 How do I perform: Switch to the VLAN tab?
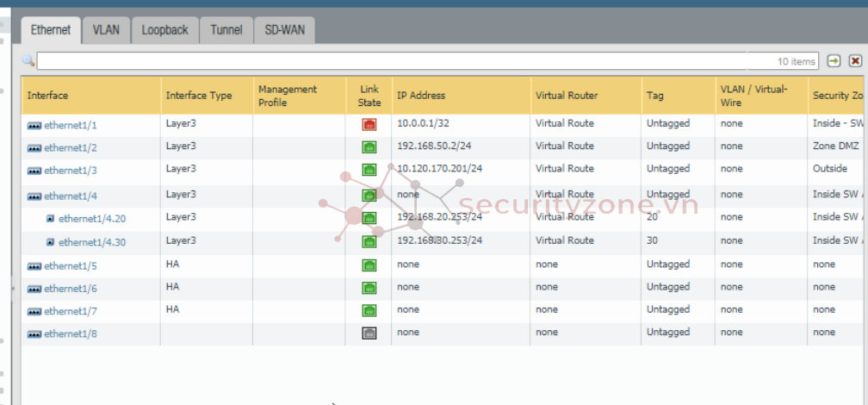107,30
